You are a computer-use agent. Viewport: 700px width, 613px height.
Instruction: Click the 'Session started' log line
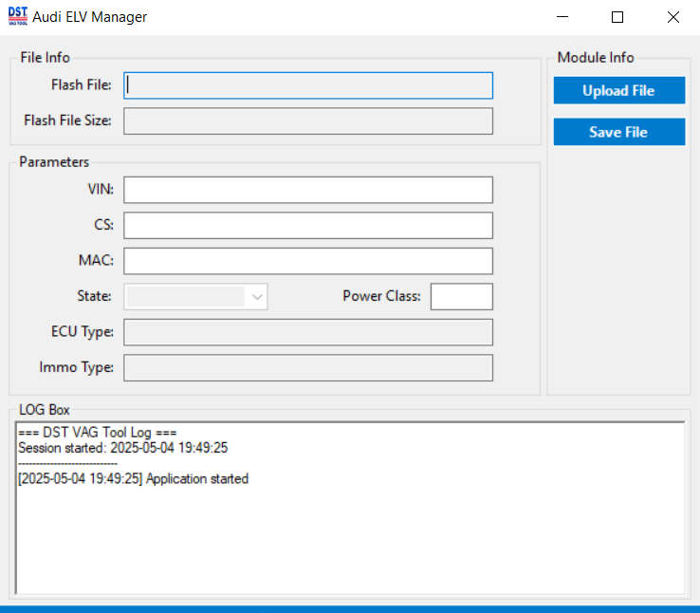coord(122,448)
